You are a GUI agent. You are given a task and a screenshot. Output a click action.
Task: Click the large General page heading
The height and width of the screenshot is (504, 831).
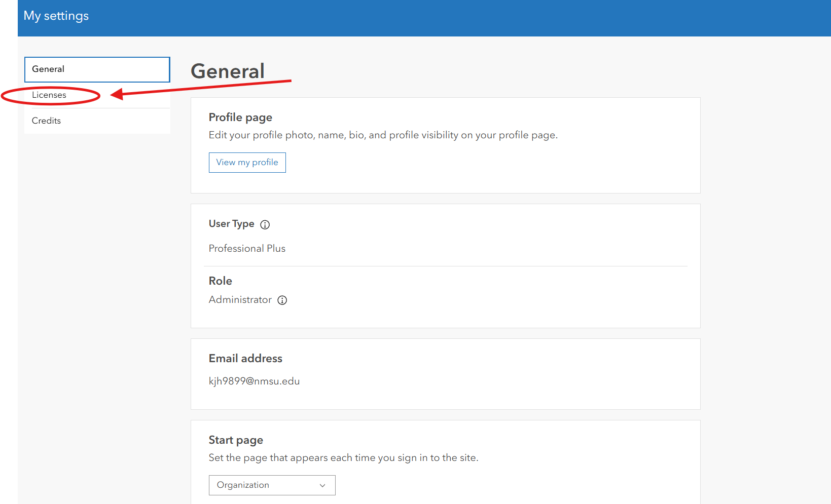[228, 71]
